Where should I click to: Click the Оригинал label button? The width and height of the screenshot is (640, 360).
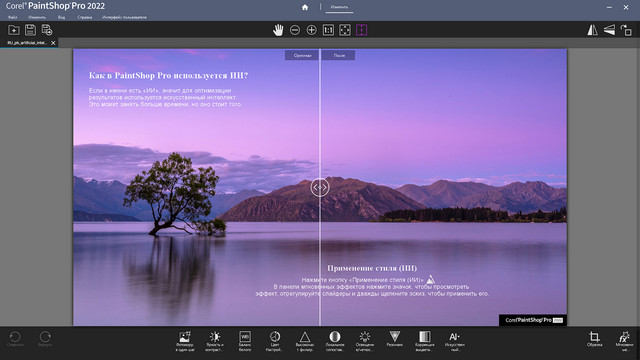[x=302, y=55]
